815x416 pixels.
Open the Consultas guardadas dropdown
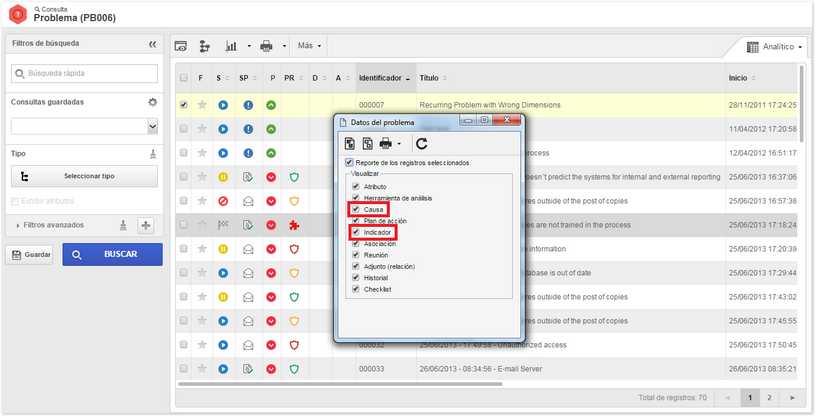click(x=152, y=126)
